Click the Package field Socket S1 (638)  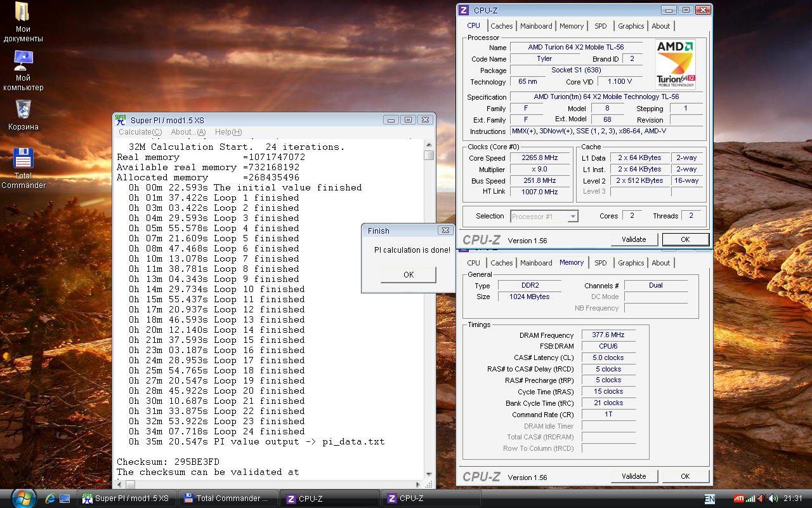[576, 70]
